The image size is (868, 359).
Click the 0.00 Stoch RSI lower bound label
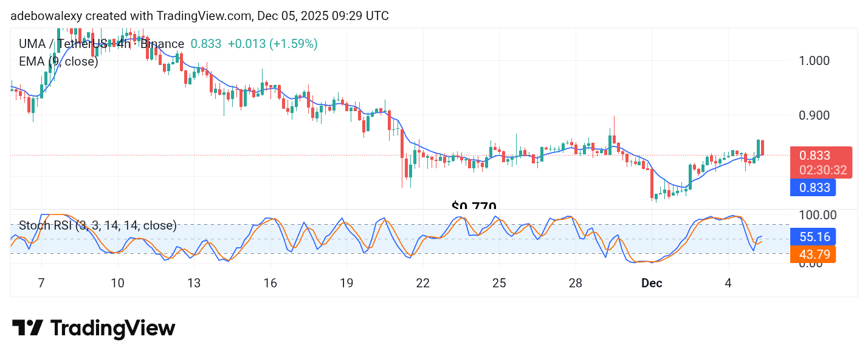click(x=810, y=266)
